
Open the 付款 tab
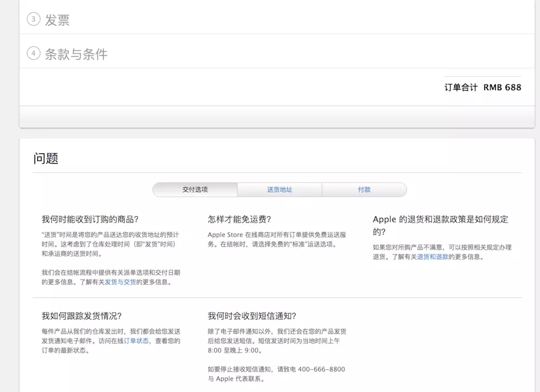pos(364,190)
